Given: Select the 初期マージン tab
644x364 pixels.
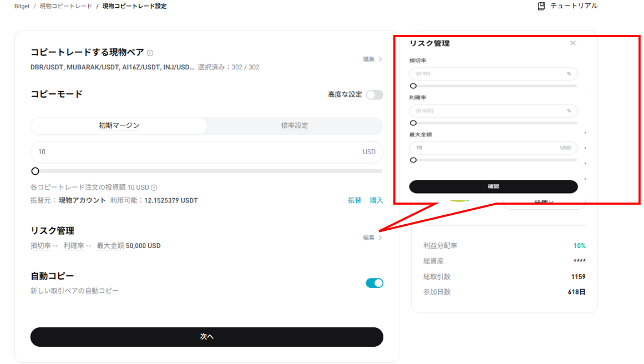Looking at the screenshot, I should pyautogui.click(x=119, y=126).
